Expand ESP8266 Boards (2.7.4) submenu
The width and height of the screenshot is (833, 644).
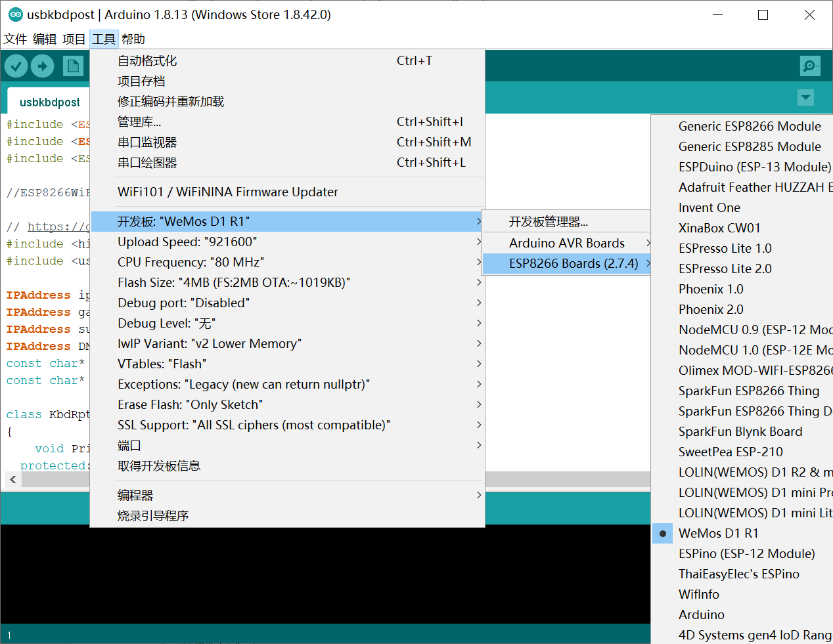568,263
